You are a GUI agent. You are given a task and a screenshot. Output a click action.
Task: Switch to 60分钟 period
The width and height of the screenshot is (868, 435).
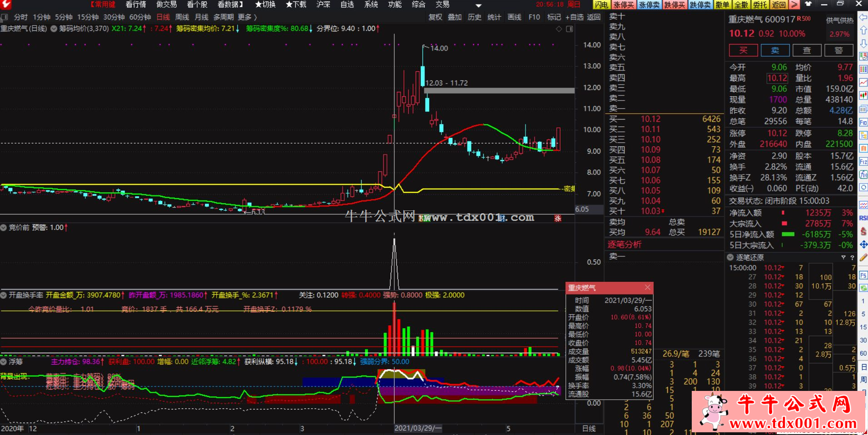(140, 17)
